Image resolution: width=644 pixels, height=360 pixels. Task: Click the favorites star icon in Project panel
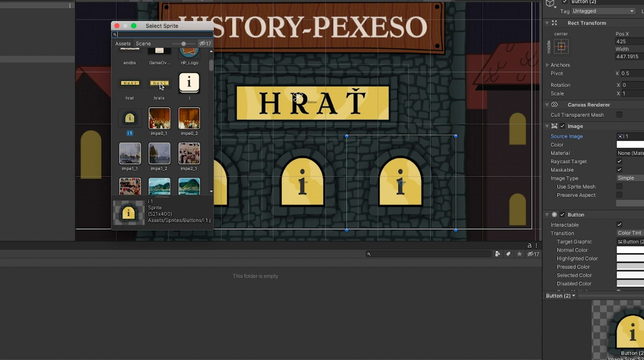tap(519, 254)
